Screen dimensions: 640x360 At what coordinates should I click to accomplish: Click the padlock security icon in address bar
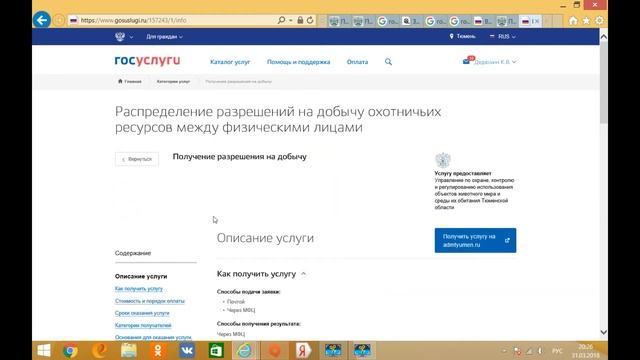(x=300, y=20)
